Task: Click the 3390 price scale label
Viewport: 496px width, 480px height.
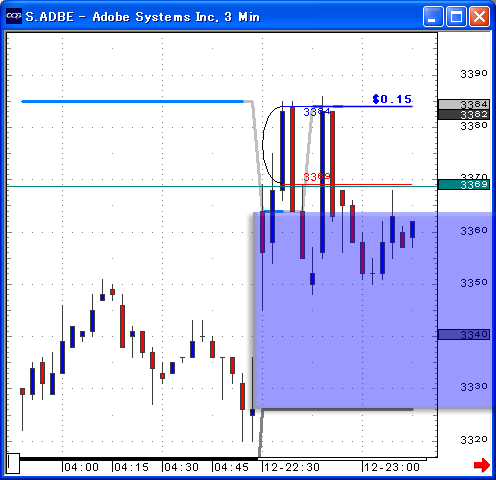Action: point(474,74)
